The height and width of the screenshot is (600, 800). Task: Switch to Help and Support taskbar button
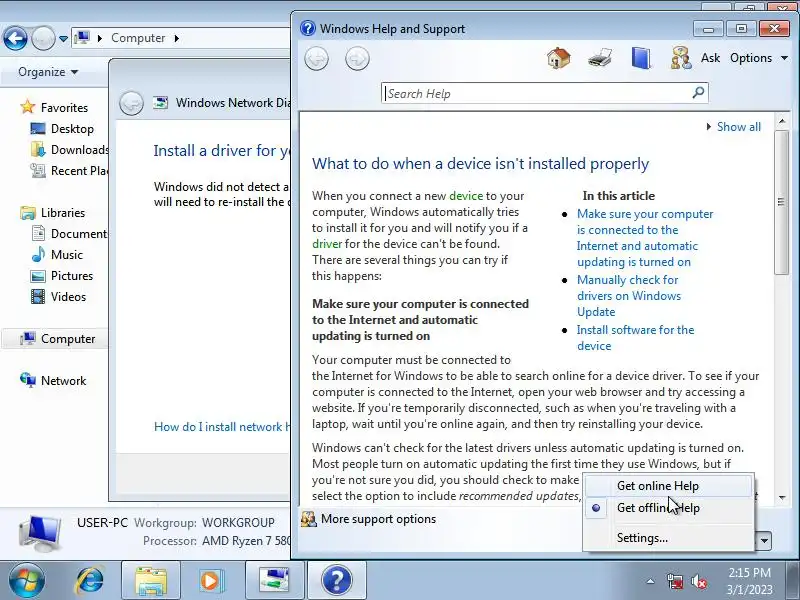337,581
